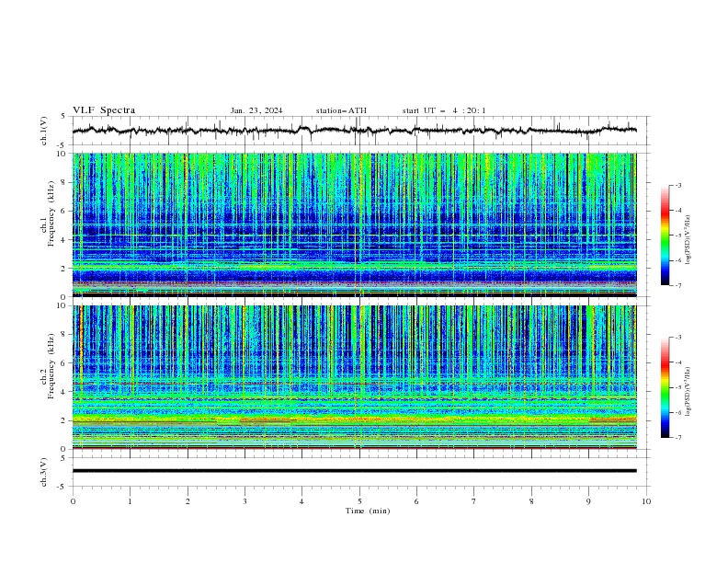Click the ch.1 'Frequency (kHz)' axis label
This screenshot has height=563, width=728.
(51, 213)
